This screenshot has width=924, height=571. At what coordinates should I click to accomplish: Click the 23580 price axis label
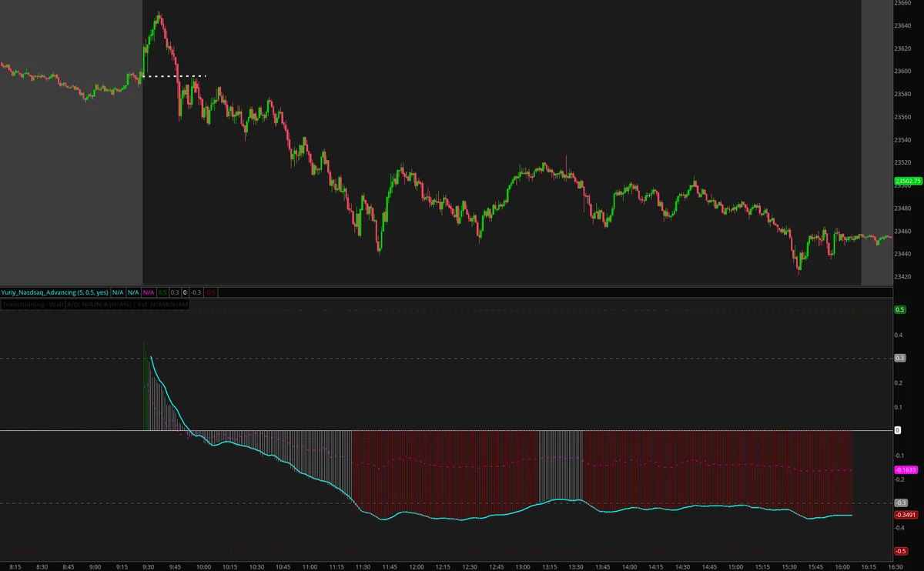904,94
